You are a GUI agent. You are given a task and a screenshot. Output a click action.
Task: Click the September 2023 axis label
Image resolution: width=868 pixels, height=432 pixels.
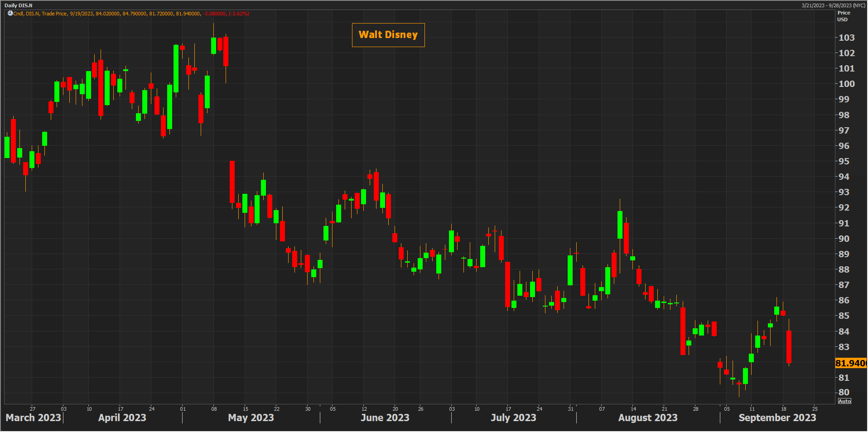coord(777,418)
